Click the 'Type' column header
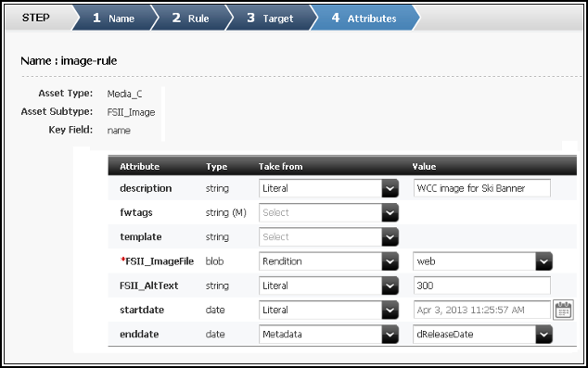588x368 pixels. click(x=216, y=166)
